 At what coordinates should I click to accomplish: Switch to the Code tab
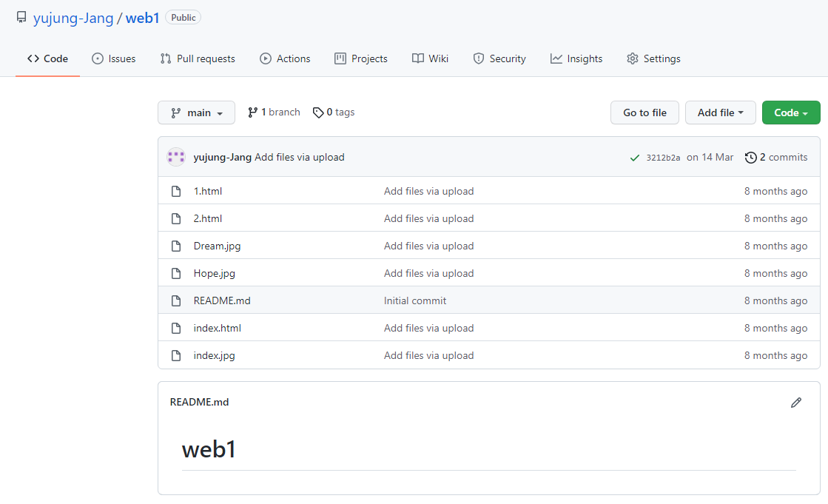tap(47, 58)
